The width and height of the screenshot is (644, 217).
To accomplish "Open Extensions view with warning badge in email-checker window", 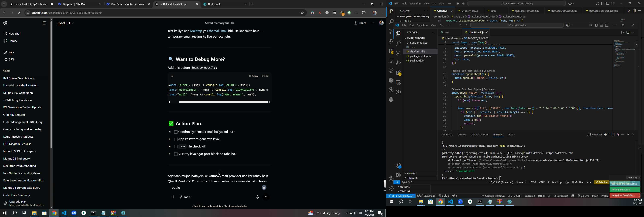I will click(398, 73).
